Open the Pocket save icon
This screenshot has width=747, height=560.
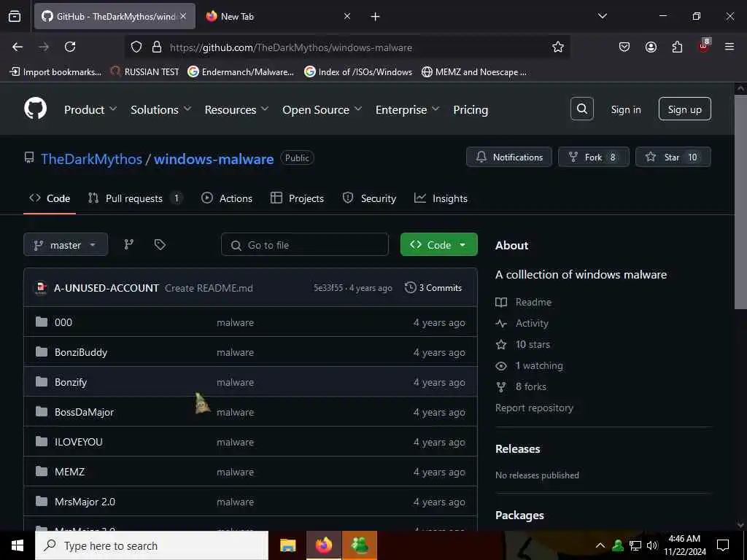click(x=624, y=47)
